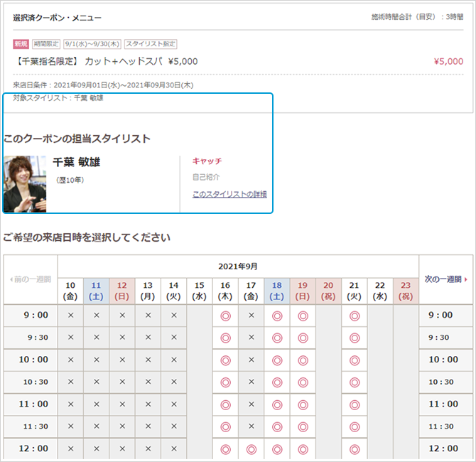Image resolution: width=476 pixels, height=462 pixels.
Task: Click the 期間限定 coupon tag
Action: click(x=46, y=44)
